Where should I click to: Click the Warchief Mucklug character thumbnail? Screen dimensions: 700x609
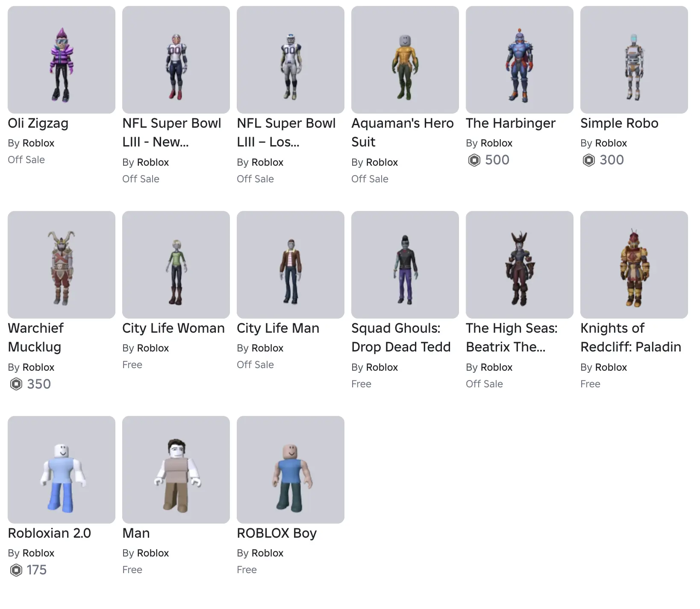pos(62,265)
